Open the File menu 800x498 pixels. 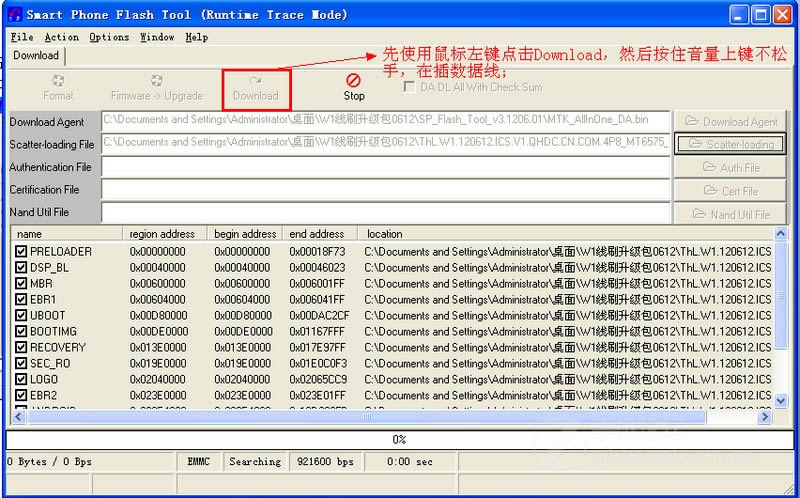[21, 37]
